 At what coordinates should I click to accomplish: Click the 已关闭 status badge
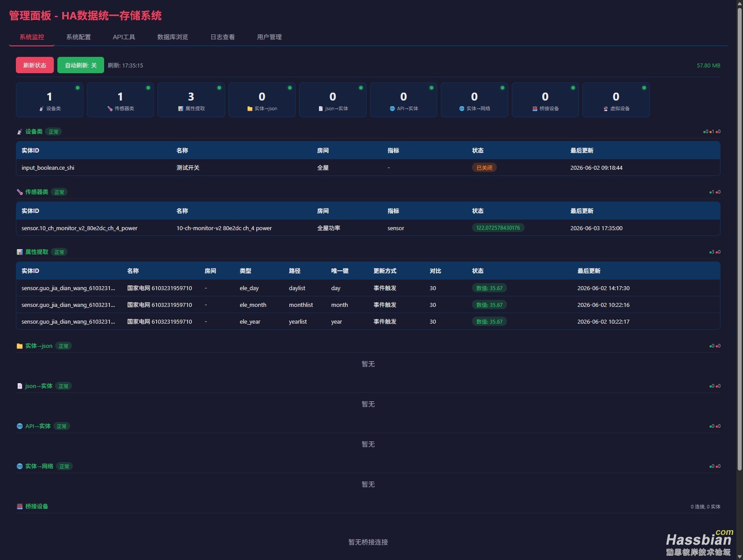point(484,168)
